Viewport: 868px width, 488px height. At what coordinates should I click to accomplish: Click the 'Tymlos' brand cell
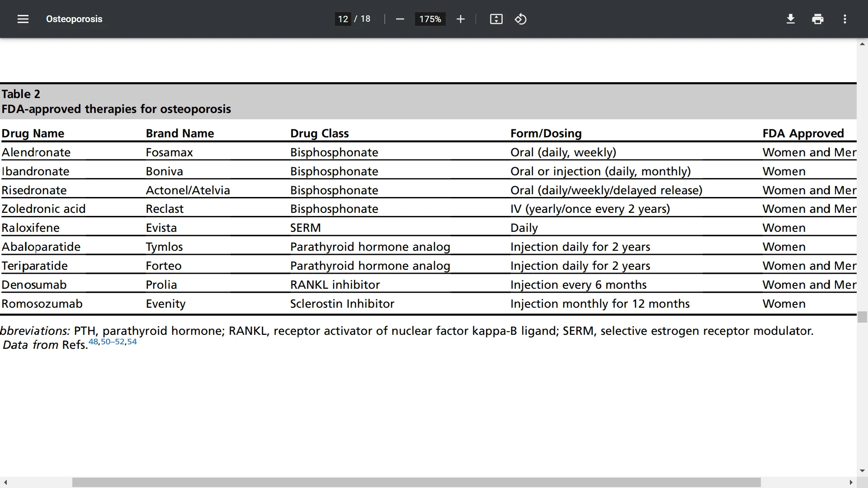pos(164,247)
